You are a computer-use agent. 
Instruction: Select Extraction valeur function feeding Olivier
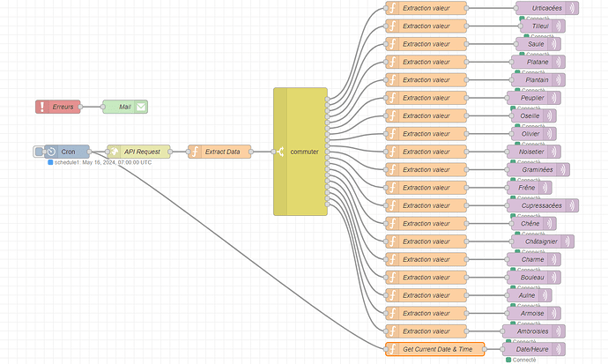point(426,134)
